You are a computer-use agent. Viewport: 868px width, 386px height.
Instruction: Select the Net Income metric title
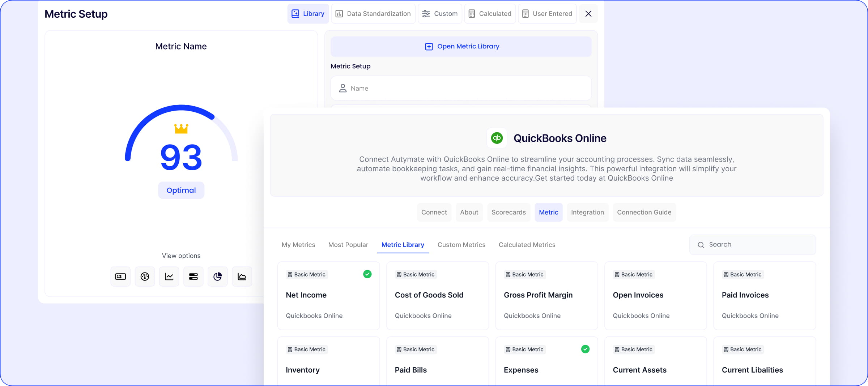[306, 295]
